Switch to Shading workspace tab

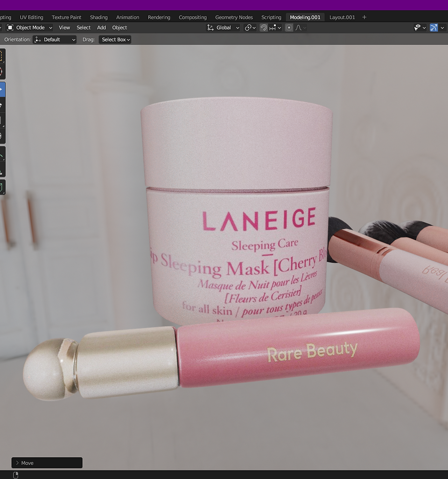[99, 17]
